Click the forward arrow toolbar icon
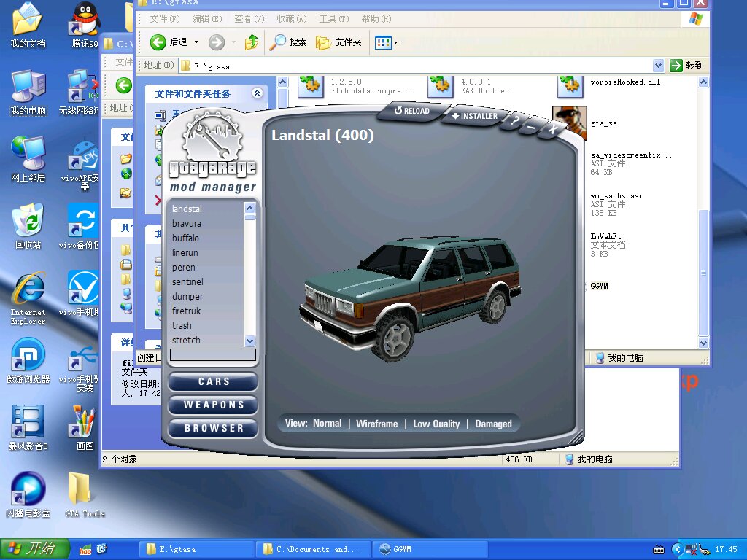Image resolution: width=747 pixels, height=560 pixels. (x=216, y=42)
